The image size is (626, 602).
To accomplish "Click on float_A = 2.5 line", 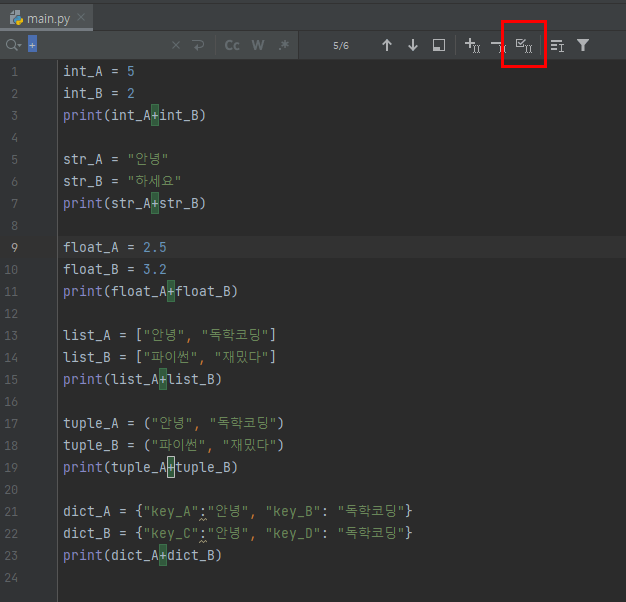I will tap(115, 248).
